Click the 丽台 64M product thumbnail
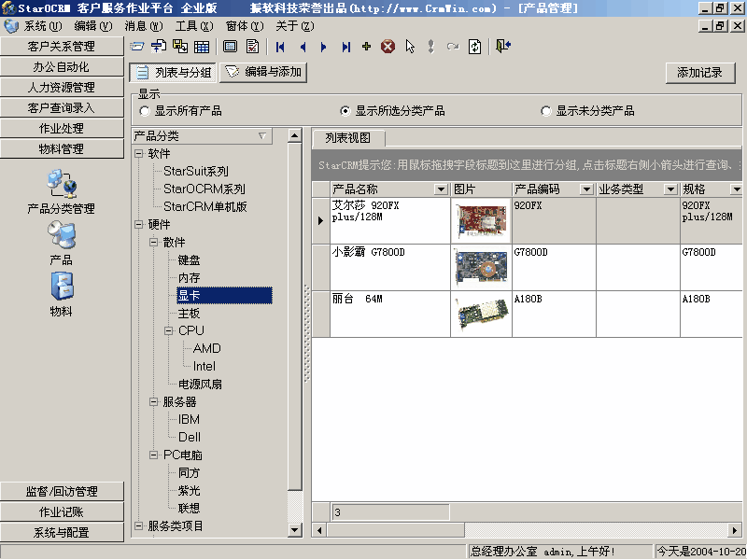 point(481,315)
